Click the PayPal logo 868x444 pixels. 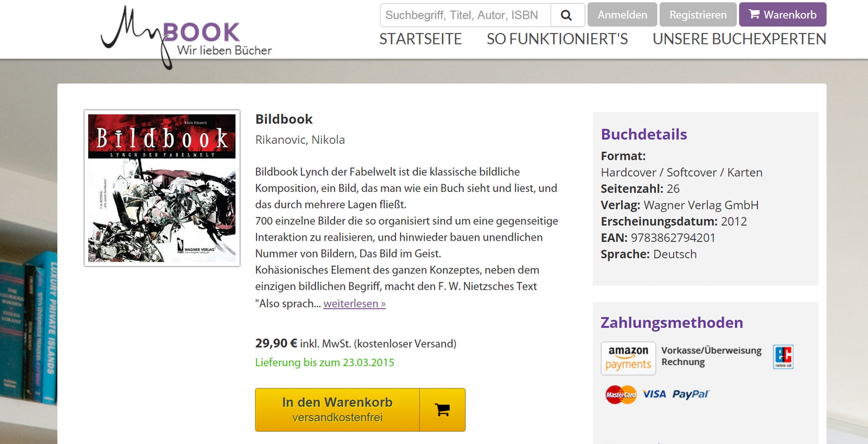(x=690, y=394)
